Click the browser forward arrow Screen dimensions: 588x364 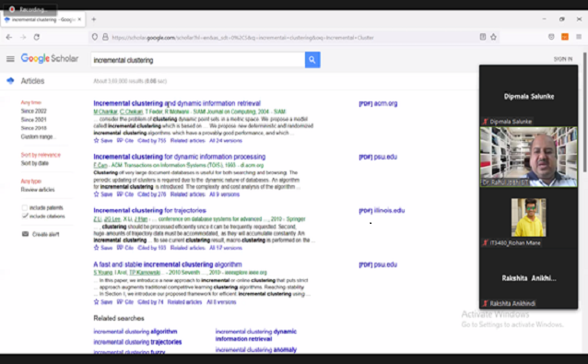coord(23,37)
